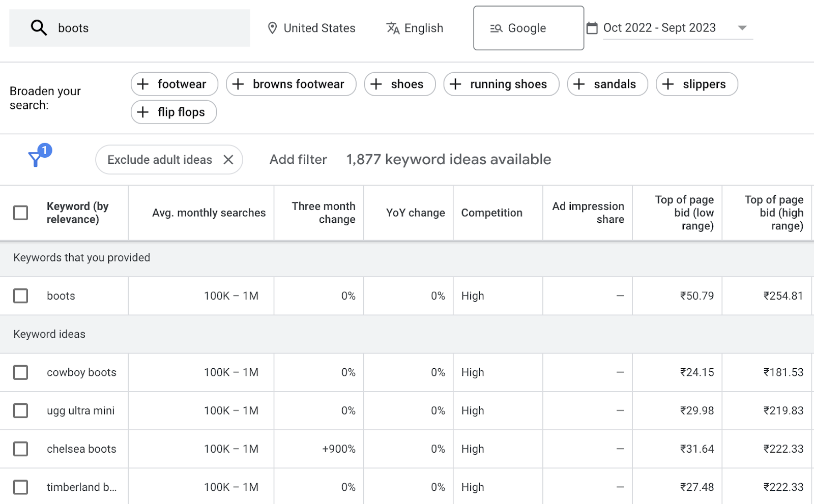Click the location pin icon
Image resolution: width=814 pixels, height=504 pixels.
pos(272,28)
